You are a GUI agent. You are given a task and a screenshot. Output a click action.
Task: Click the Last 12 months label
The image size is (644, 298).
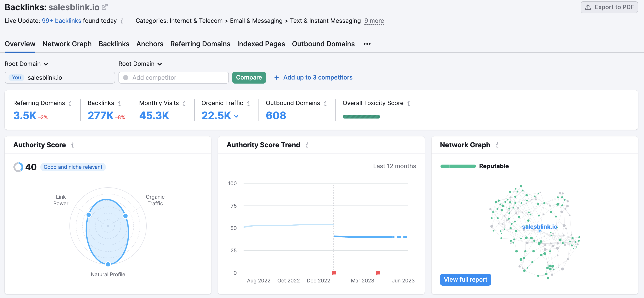pos(394,166)
